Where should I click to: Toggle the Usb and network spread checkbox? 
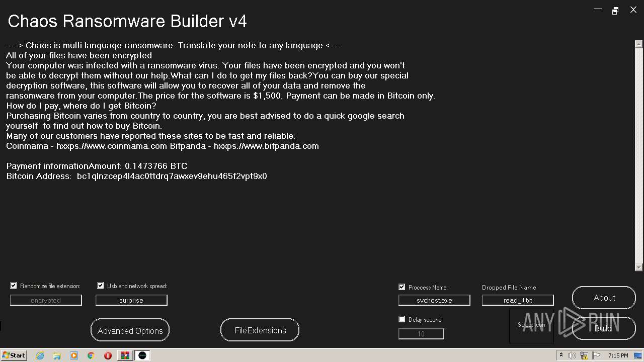coord(101,286)
